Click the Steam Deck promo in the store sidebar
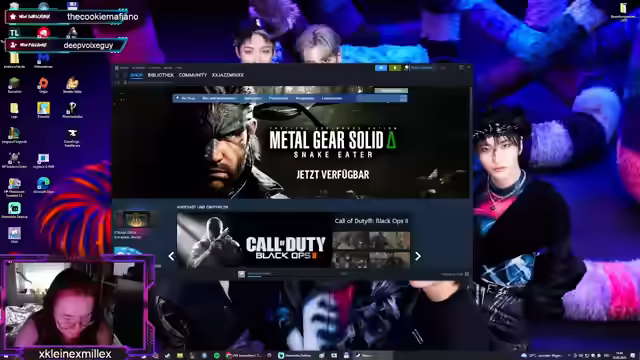The image size is (640, 360). (136, 224)
